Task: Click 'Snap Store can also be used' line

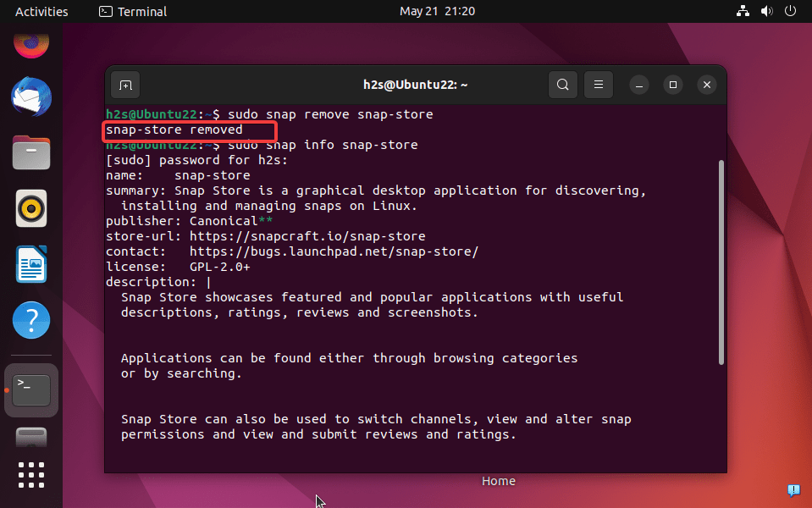Action: pyautogui.click(x=376, y=419)
